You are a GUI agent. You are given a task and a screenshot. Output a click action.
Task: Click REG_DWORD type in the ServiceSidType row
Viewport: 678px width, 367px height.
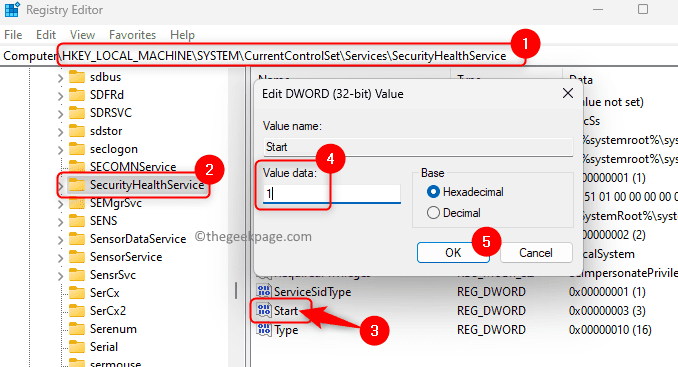(x=491, y=292)
